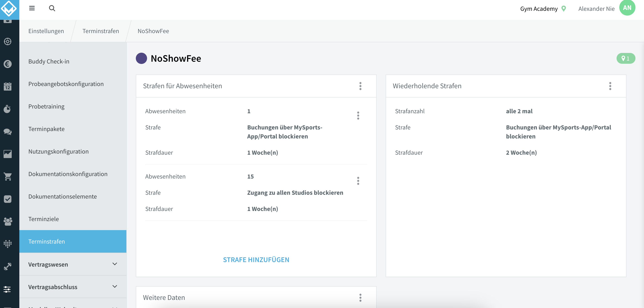Select Buddy Check-in in settings menu
This screenshot has height=308, width=644.
click(73, 61)
